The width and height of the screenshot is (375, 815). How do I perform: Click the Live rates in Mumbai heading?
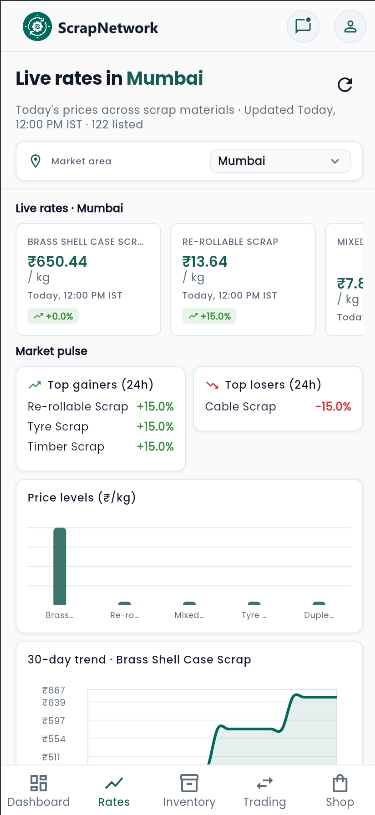[109, 78]
